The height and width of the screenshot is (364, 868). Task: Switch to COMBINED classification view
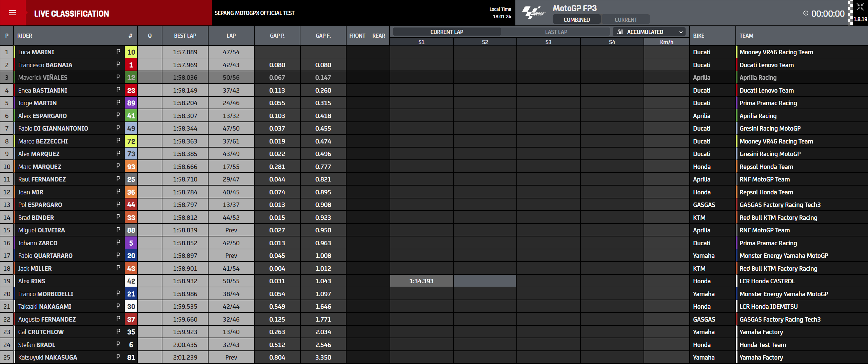pos(576,20)
